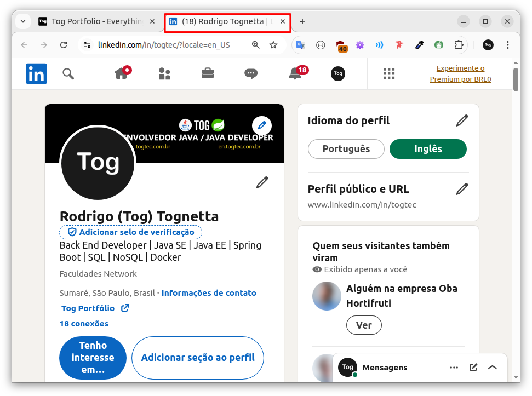Click the Tog profile photo
This screenshot has width=532, height=396.
[x=98, y=163]
